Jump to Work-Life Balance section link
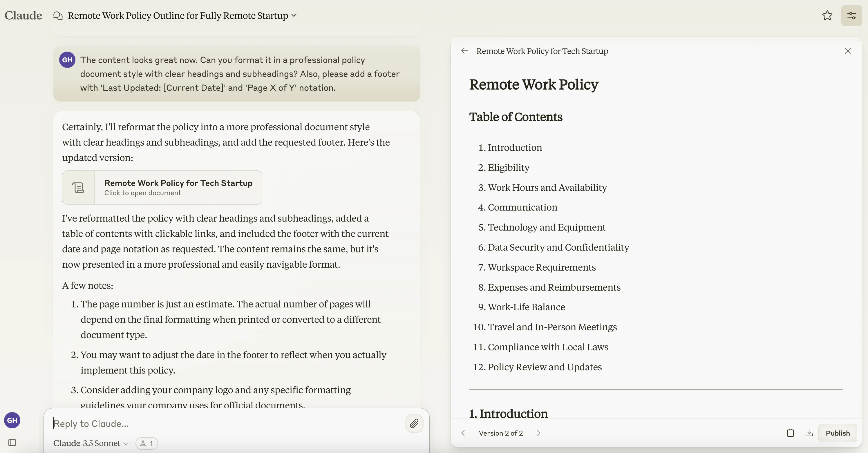This screenshot has width=868, height=453. point(526,307)
